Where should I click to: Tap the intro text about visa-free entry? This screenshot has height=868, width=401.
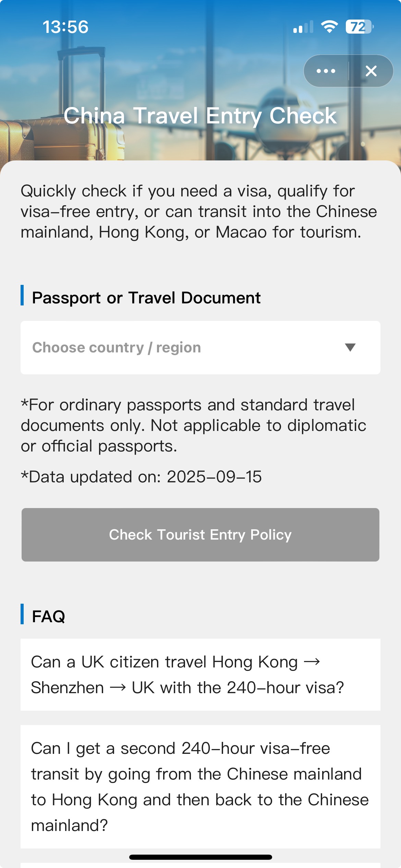(x=199, y=212)
